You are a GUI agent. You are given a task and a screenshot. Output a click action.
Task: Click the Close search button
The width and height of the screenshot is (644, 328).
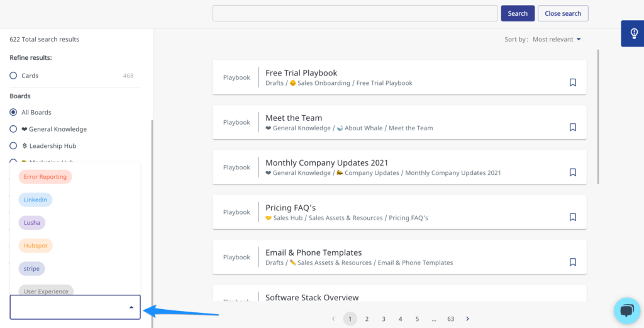(563, 13)
